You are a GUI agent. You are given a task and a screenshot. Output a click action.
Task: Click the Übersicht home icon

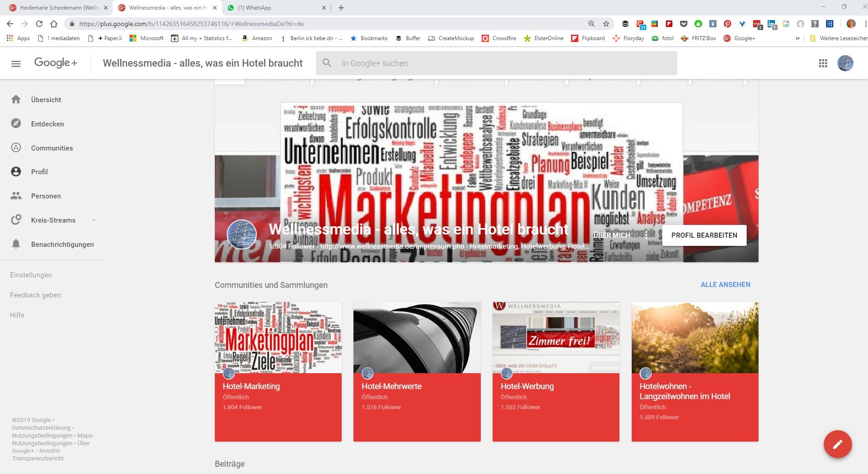click(16, 99)
